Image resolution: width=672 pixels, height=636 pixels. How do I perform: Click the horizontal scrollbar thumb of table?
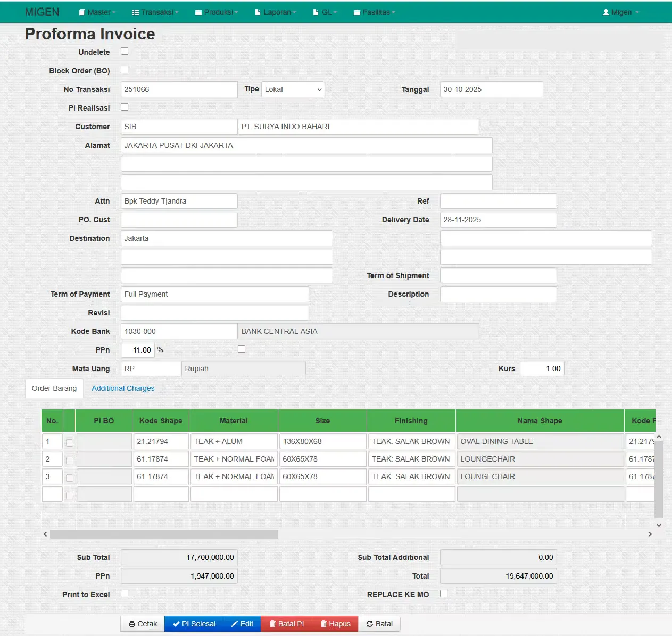pos(164,534)
